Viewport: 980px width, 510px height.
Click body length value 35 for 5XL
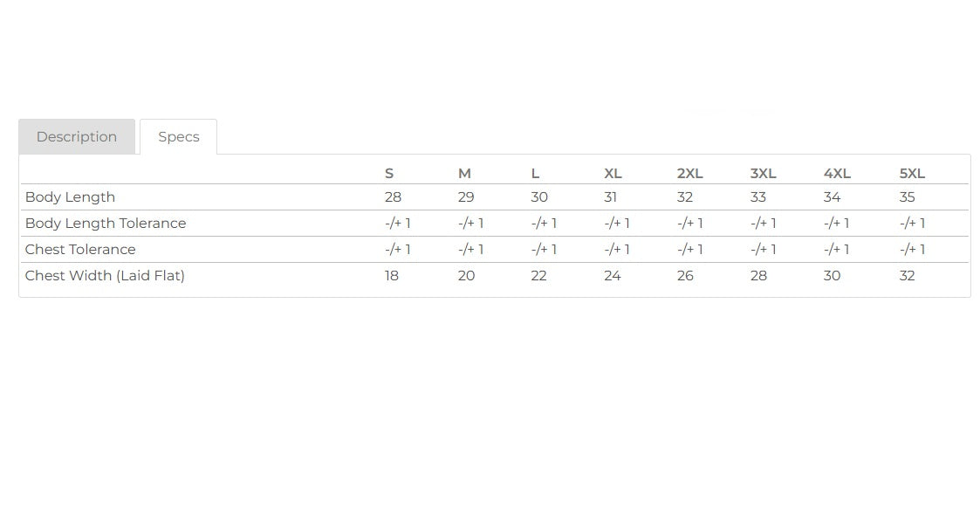[907, 197]
